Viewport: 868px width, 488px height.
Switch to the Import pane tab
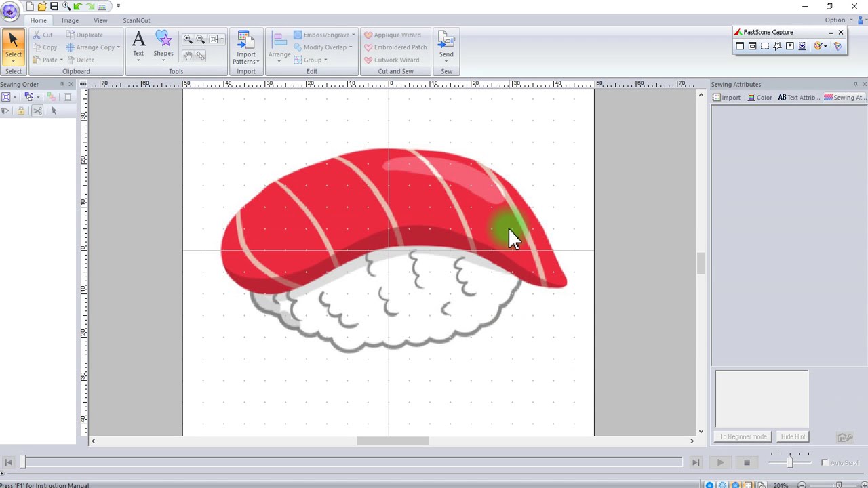(726, 98)
